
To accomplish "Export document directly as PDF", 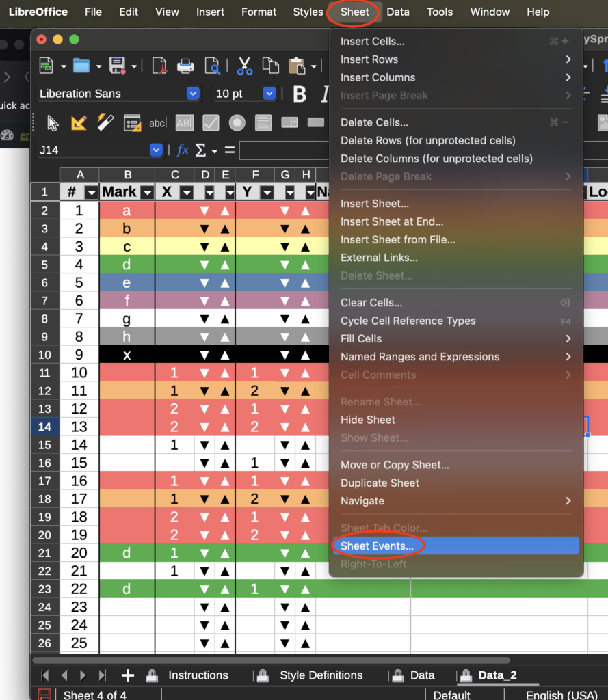I will point(160,66).
